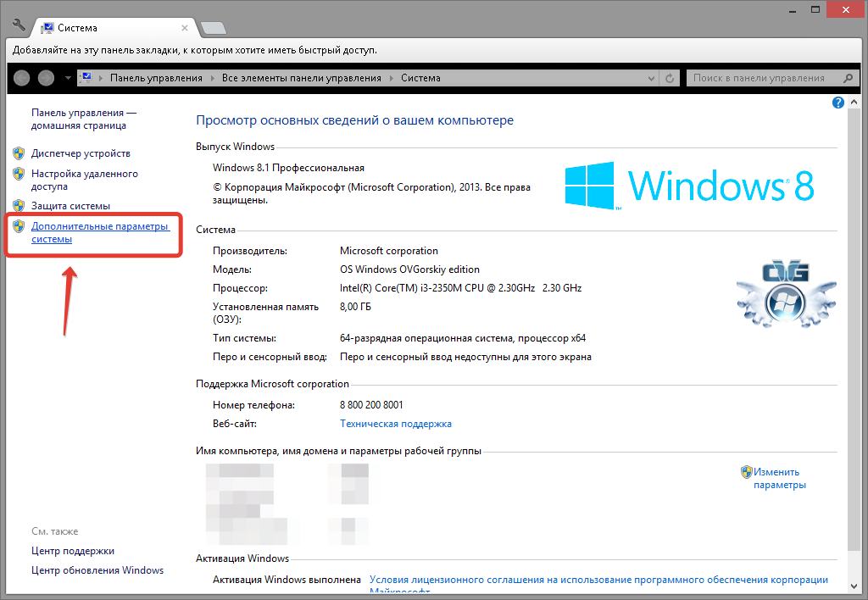Expand chevron before Панель управления breadcrumb
The height and width of the screenshot is (600, 868).
[x=101, y=78]
